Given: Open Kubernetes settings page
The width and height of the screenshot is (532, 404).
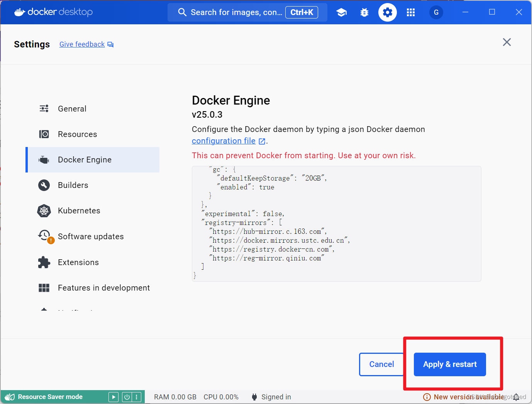Looking at the screenshot, I should click(x=79, y=211).
